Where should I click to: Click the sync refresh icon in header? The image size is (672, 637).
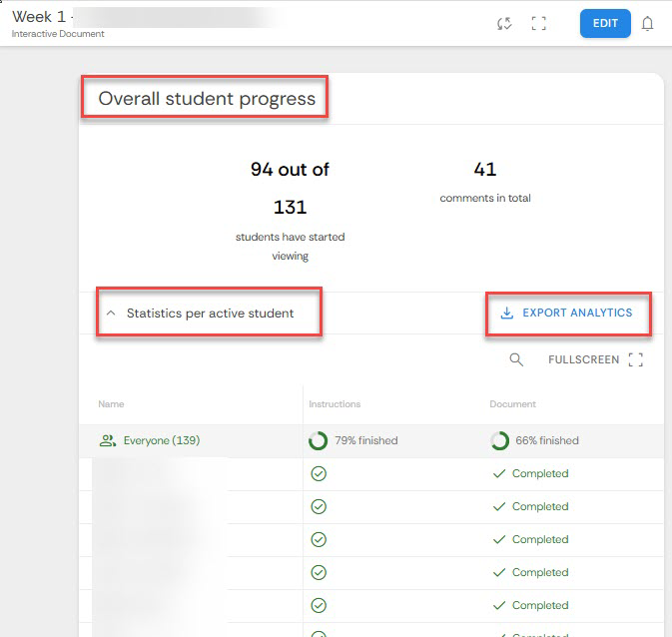tap(504, 24)
